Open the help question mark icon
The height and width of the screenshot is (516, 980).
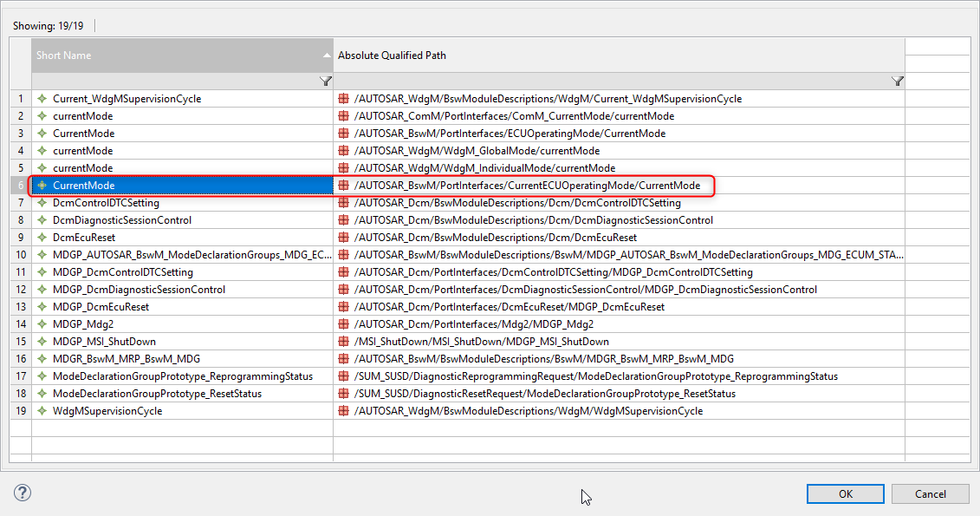coord(23,493)
